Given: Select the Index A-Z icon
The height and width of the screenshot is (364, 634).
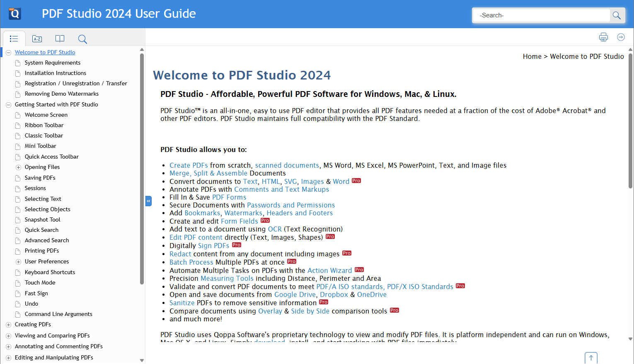Looking at the screenshot, I should tap(37, 39).
